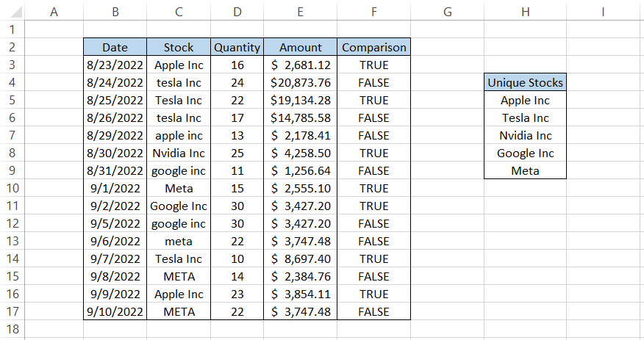
Task: Click the row 10 header
Action: 12,188
